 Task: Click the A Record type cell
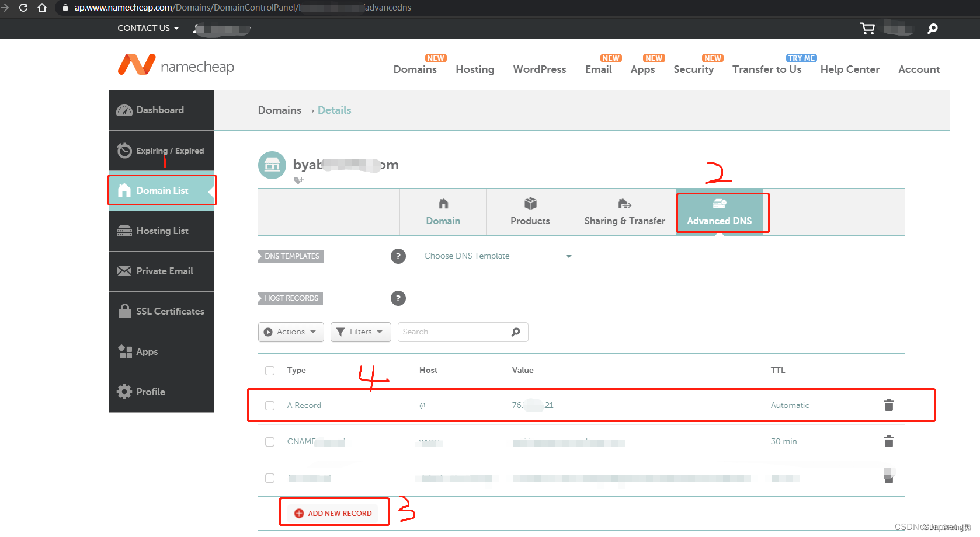[304, 406]
